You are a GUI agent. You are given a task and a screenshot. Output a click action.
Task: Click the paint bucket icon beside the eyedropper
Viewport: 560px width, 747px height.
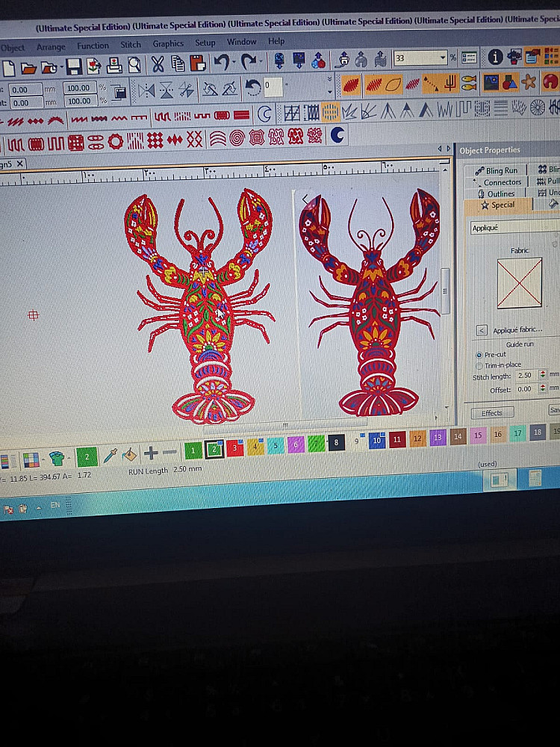click(x=128, y=454)
